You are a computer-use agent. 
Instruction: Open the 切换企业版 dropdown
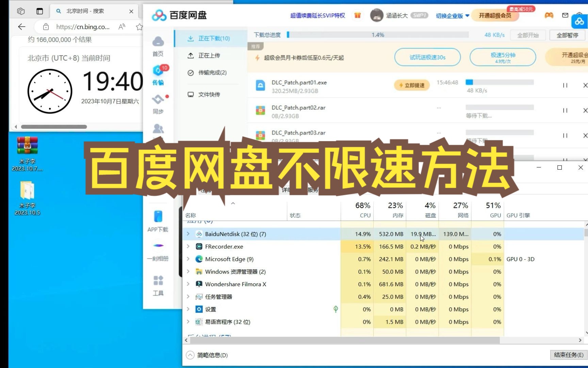tap(453, 16)
